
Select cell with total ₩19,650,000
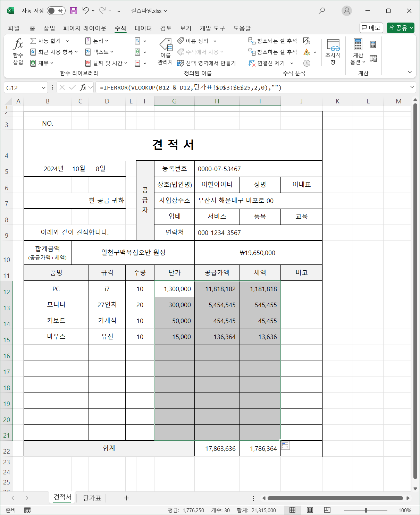pos(258,253)
